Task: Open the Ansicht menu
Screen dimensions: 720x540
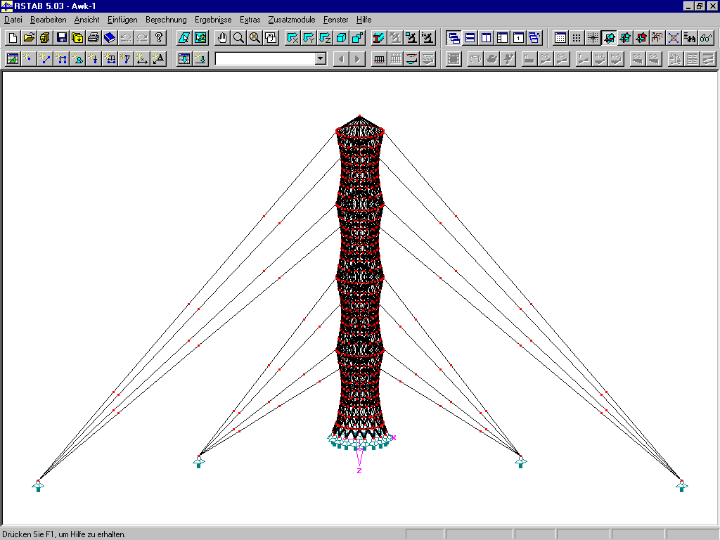Action: pos(87,20)
